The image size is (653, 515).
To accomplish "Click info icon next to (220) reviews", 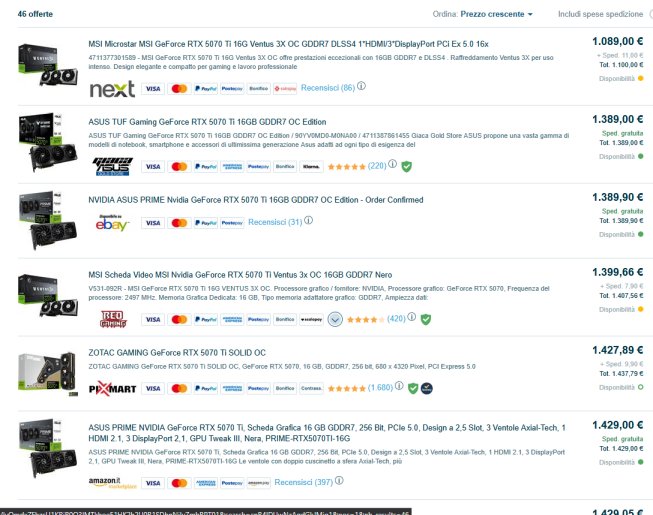I will click(392, 164).
